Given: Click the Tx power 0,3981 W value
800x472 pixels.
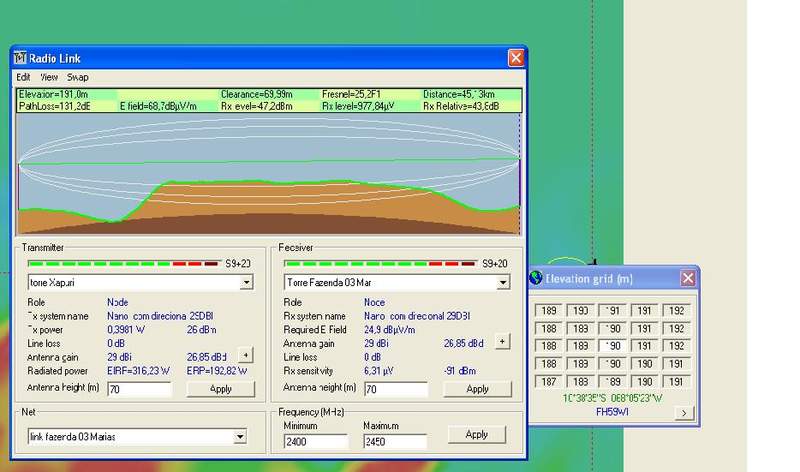Looking at the screenshot, I should pos(126,330).
